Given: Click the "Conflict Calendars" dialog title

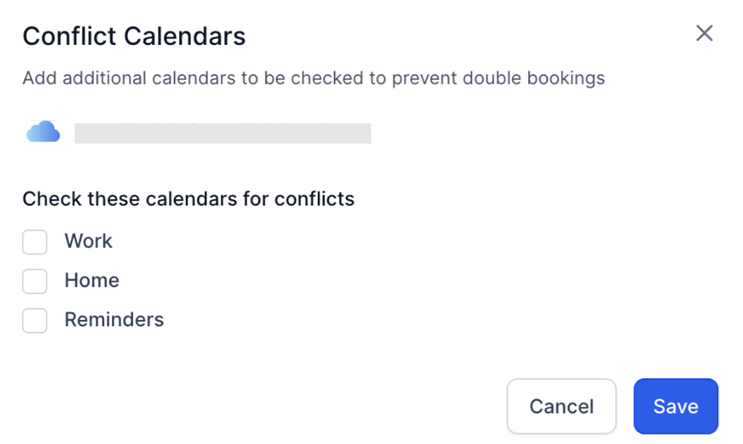Looking at the screenshot, I should pyautogui.click(x=134, y=37).
